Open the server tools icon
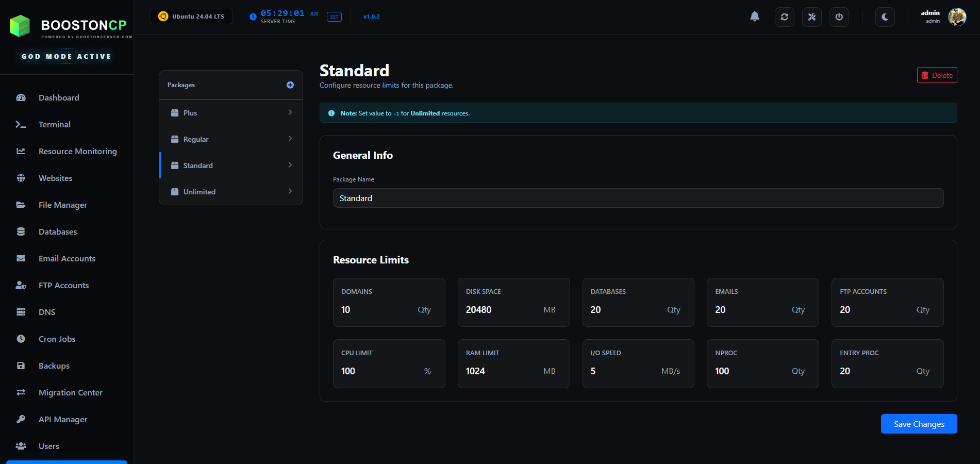The height and width of the screenshot is (464, 980). 811,16
